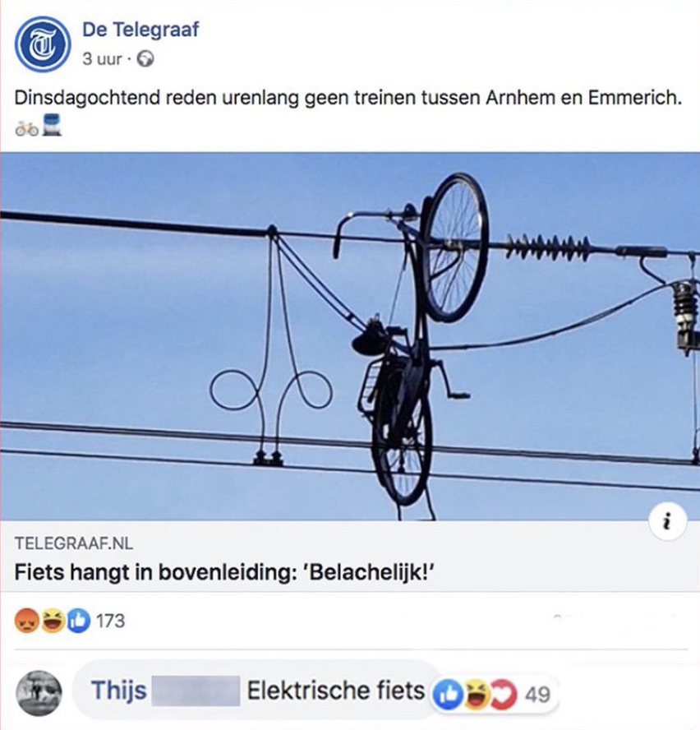Click the angry reaction icon under post
Viewport: 700px width, 730px height.
pyautogui.click(x=26, y=621)
